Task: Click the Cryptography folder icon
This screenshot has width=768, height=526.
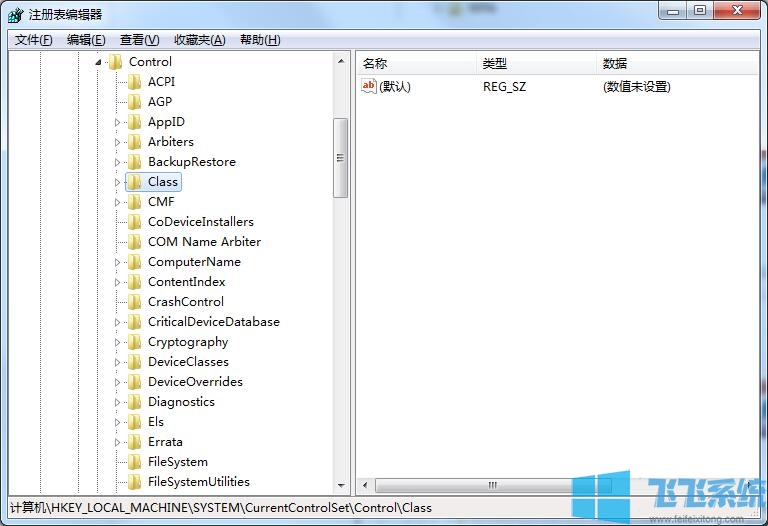Action: tap(134, 342)
